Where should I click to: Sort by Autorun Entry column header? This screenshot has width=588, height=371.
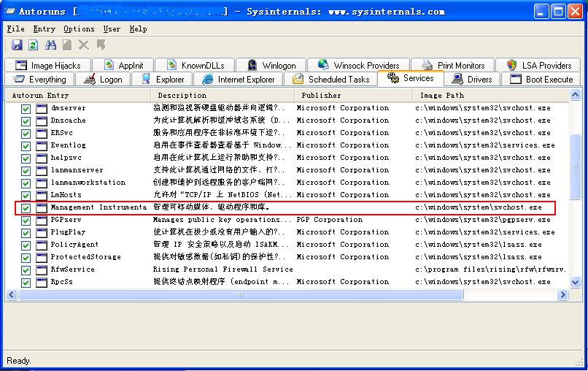pyautogui.click(x=78, y=96)
